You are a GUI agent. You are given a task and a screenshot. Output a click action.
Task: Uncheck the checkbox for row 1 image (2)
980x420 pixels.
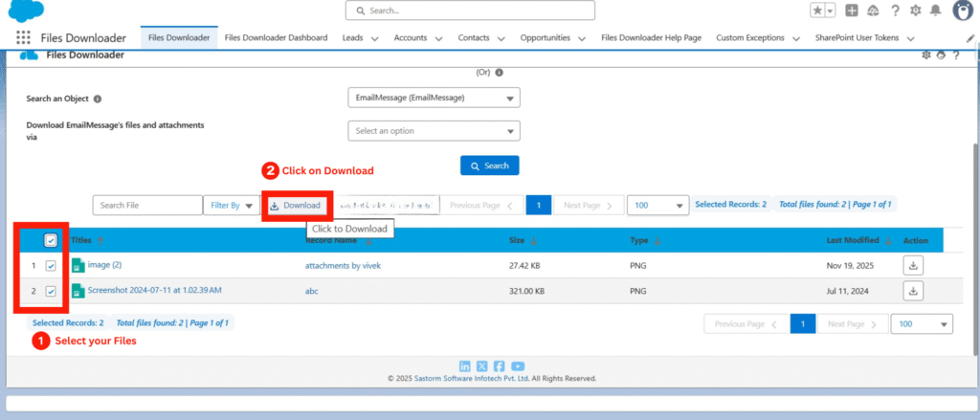click(52, 266)
